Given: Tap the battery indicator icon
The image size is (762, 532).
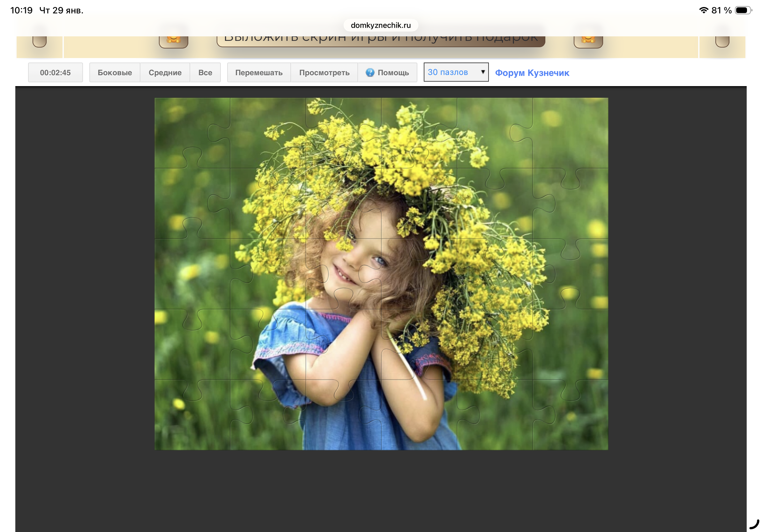Looking at the screenshot, I should pos(743,10).
